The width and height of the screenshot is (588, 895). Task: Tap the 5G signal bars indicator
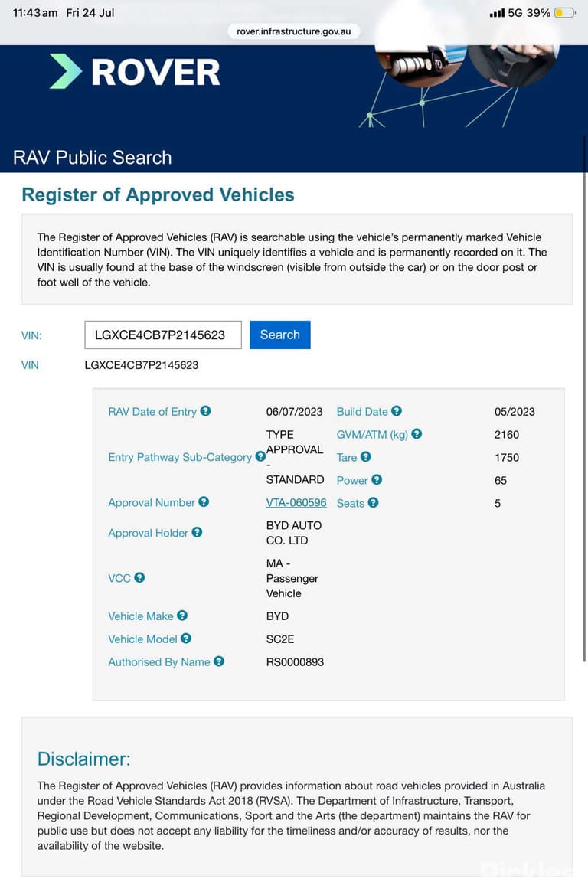point(497,12)
